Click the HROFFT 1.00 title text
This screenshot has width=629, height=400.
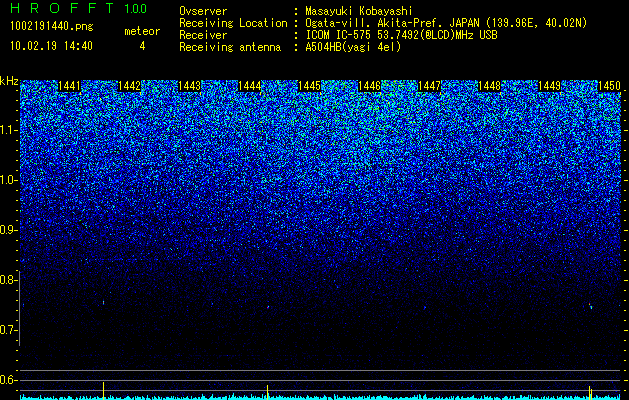point(79,8)
